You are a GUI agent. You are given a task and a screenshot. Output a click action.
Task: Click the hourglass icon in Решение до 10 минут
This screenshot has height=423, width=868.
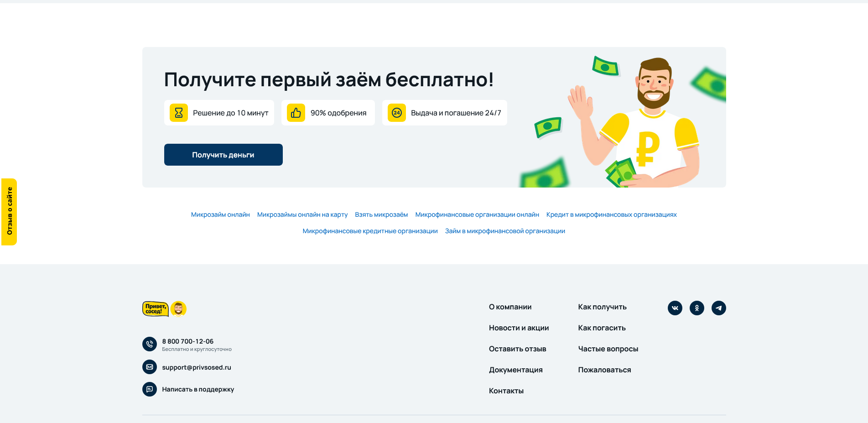(x=179, y=113)
